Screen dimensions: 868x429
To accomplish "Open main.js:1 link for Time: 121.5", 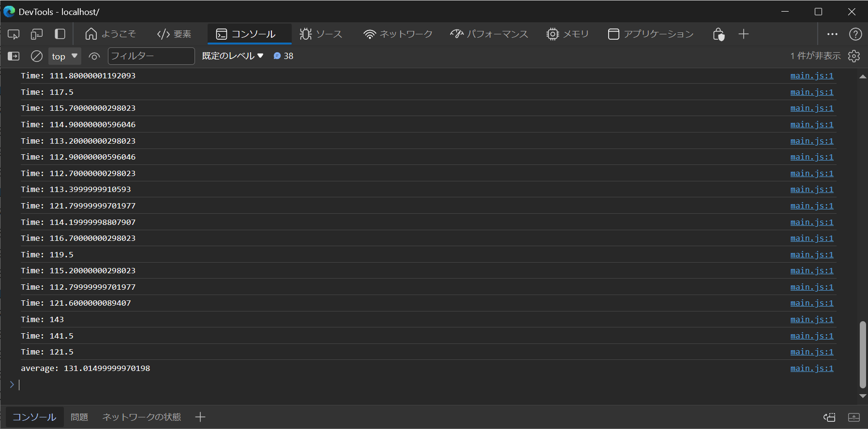I will [812, 352].
